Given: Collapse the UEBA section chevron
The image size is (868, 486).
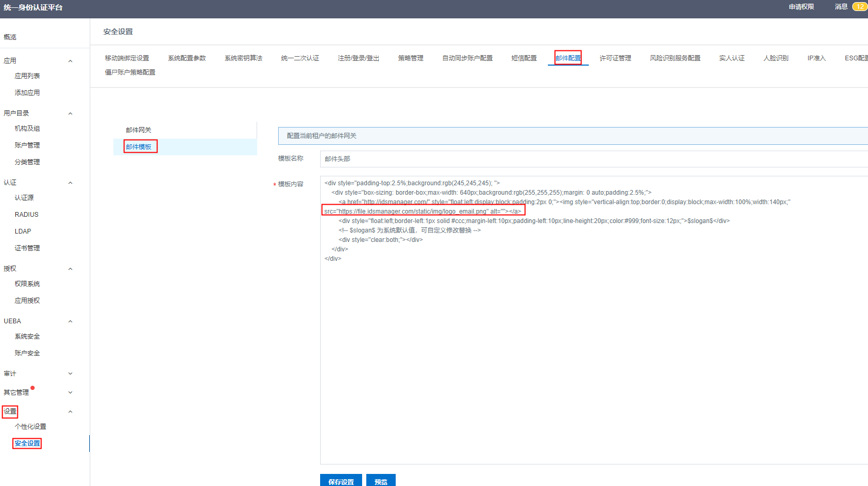Looking at the screenshot, I should [70, 321].
